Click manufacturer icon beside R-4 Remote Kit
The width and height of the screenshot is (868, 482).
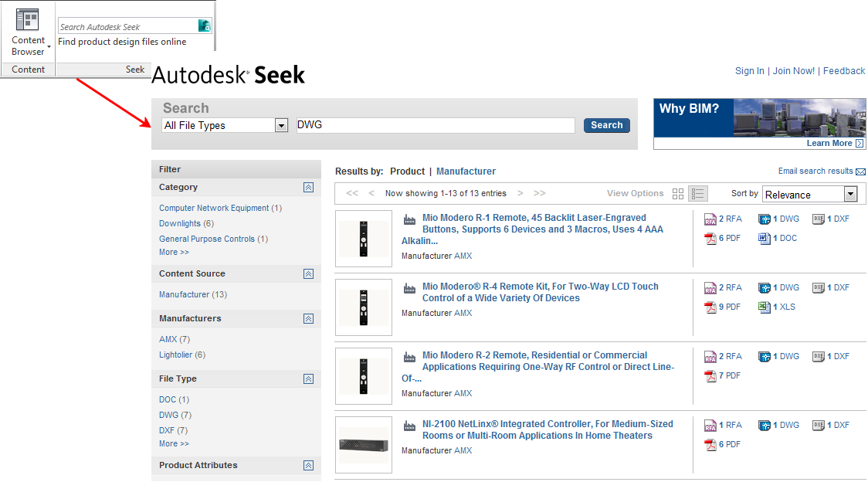click(x=409, y=288)
